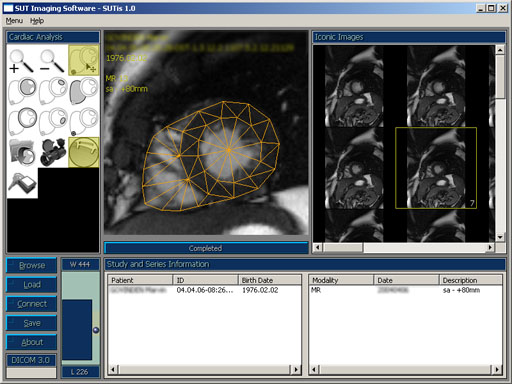The height and width of the screenshot is (384, 512).
Task: Select the top-right iconic image thumbnail
Action: (x=436, y=86)
